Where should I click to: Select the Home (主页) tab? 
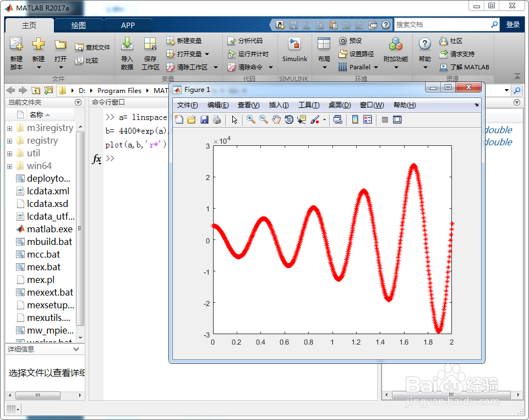pyautogui.click(x=29, y=25)
